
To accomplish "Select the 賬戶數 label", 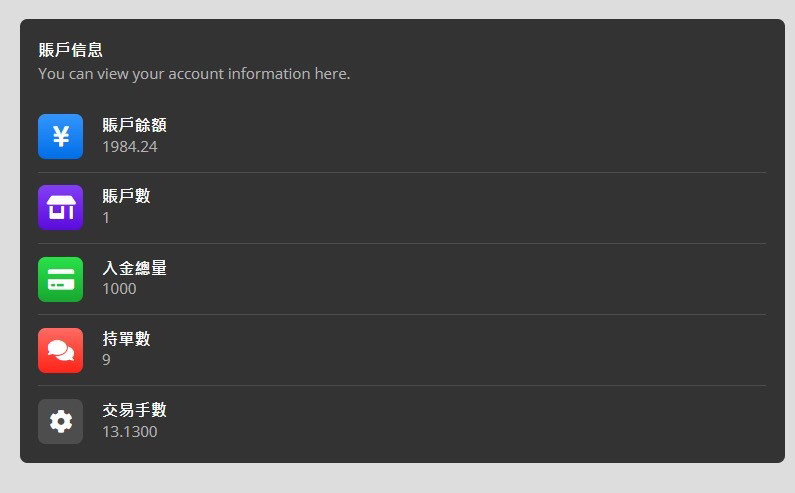I will tap(126, 196).
